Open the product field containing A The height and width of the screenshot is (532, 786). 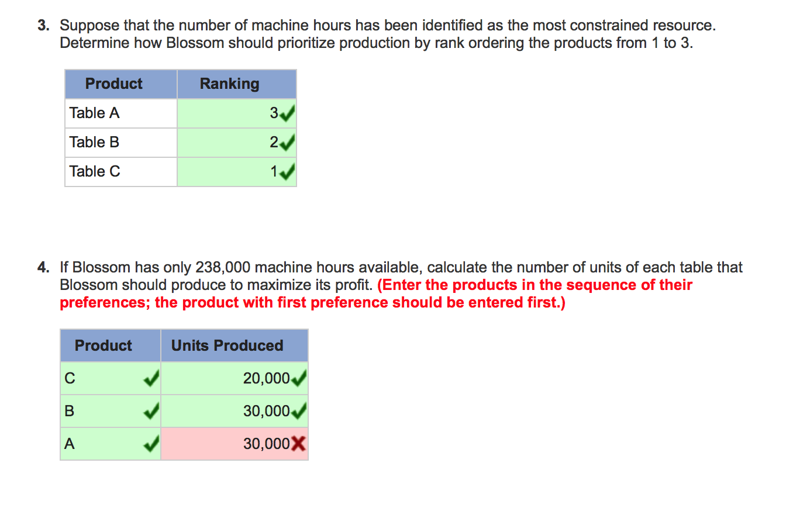click(x=111, y=444)
